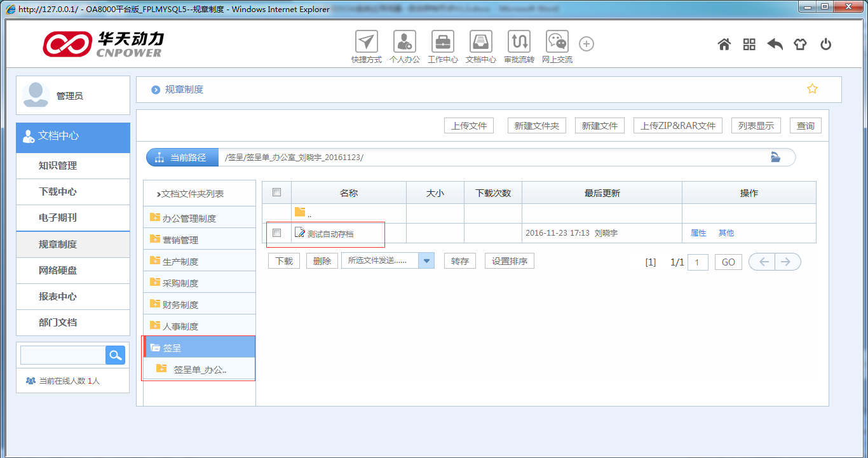The image size is (868, 458).
Task: Click the home icon at top right
Action: click(724, 44)
